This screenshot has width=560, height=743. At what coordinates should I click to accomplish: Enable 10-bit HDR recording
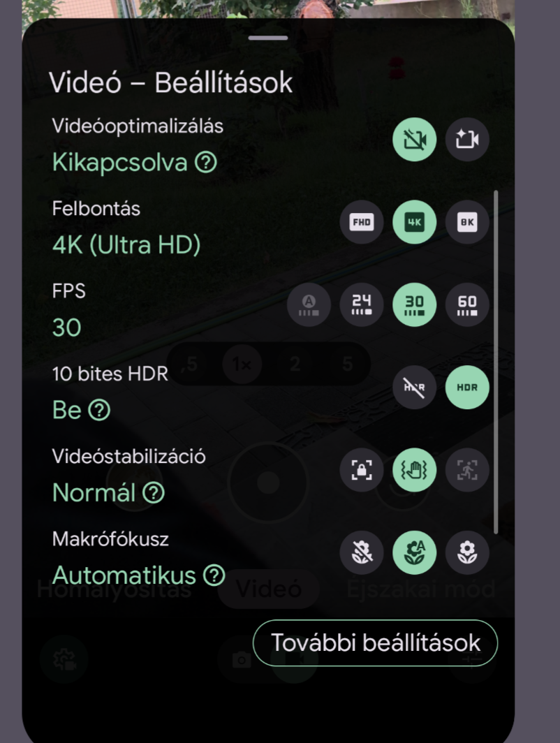click(467, 387)
